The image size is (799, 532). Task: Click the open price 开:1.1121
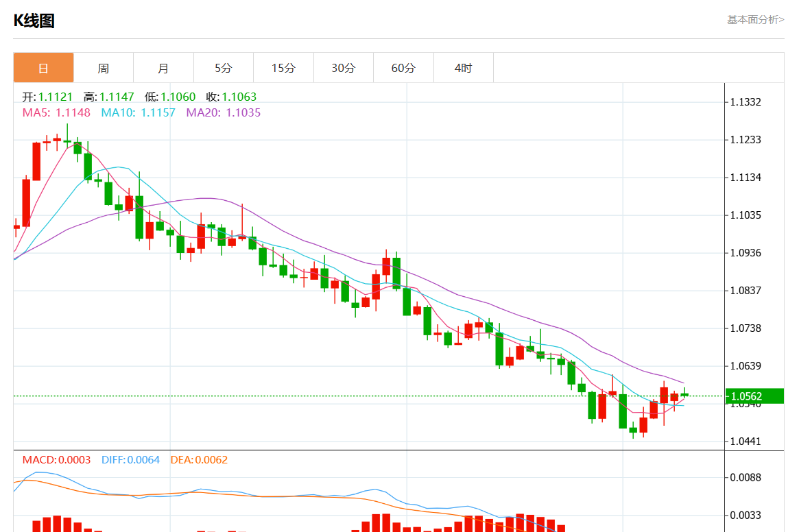point(47,97)
